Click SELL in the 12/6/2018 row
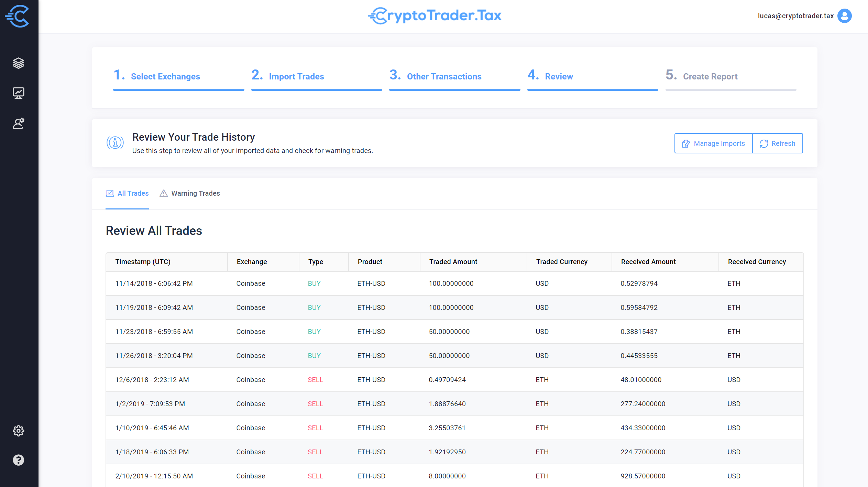868x487 pixels. coord(315,380)
